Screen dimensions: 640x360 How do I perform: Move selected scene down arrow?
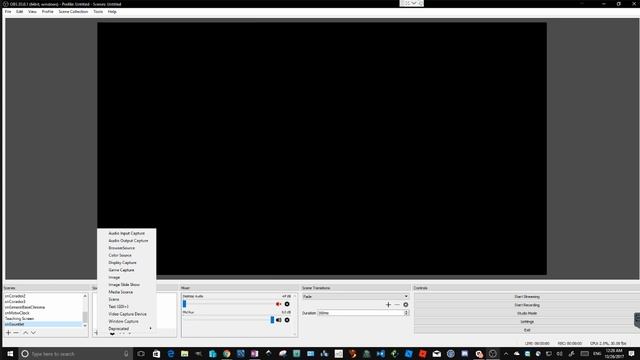[33, 333]
